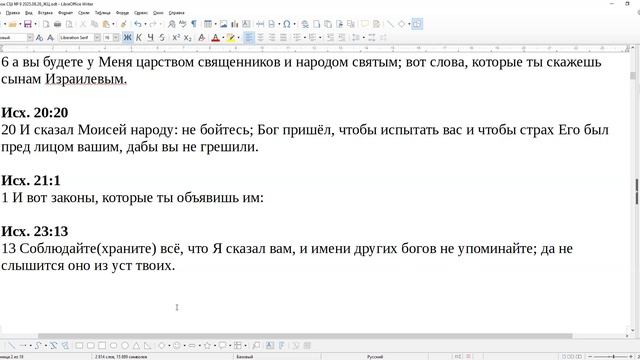Click the yellow highlighting color swatch
The image size is (640, 360).
[231, 38]
